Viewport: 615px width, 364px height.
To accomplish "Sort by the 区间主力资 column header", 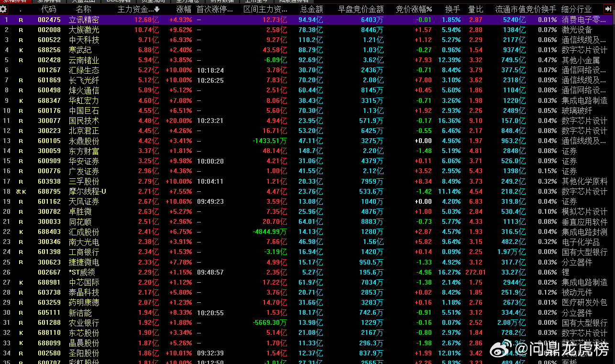I will (x=265, y=9).
